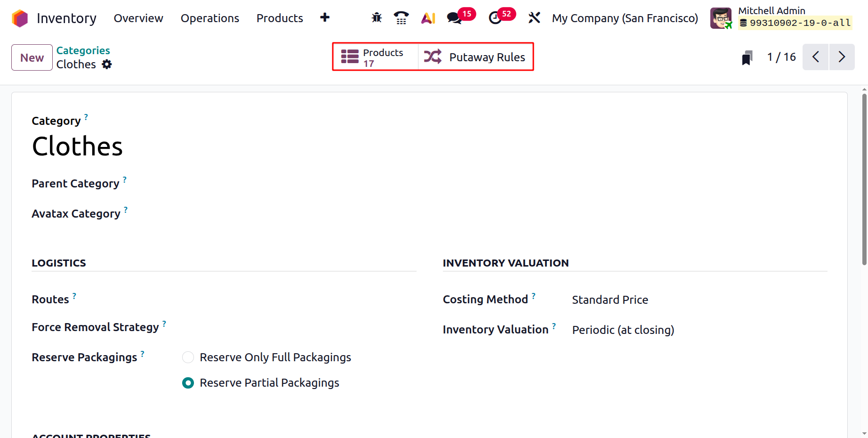Screen dimensions: 868x438
Task: Open the Overview menu item
Action: coord(138,18)
